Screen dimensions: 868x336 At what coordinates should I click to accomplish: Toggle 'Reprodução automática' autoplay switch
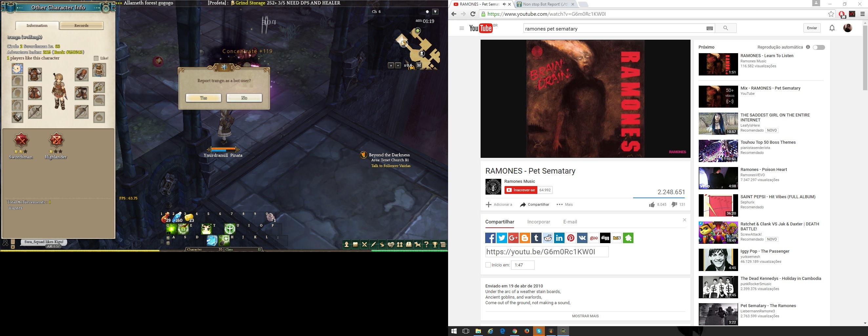[x=818, y=47]
